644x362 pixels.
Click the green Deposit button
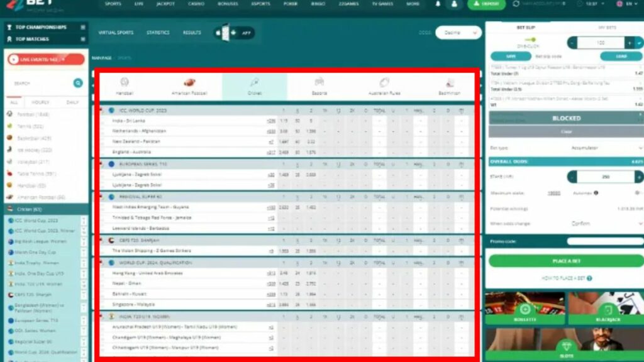486,4
